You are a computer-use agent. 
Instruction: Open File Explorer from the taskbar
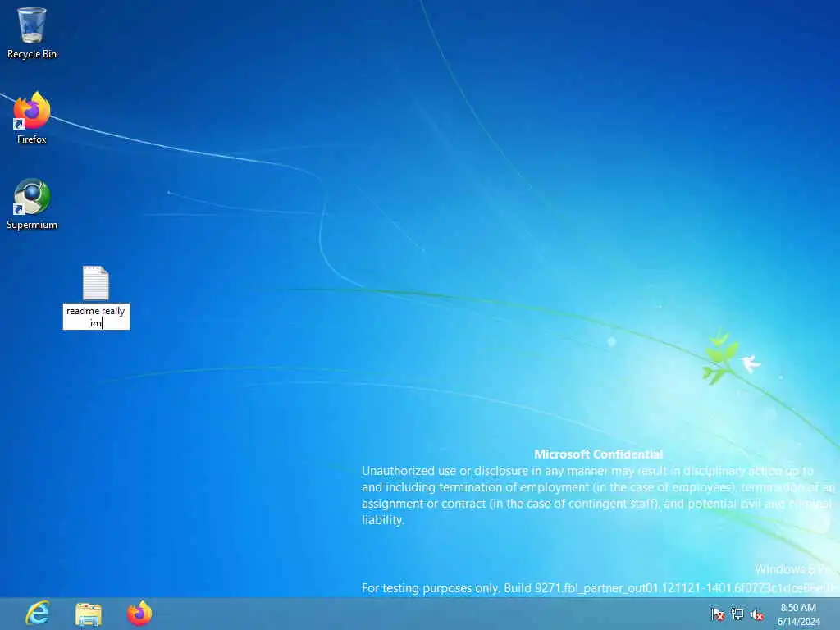coord(89,614)
